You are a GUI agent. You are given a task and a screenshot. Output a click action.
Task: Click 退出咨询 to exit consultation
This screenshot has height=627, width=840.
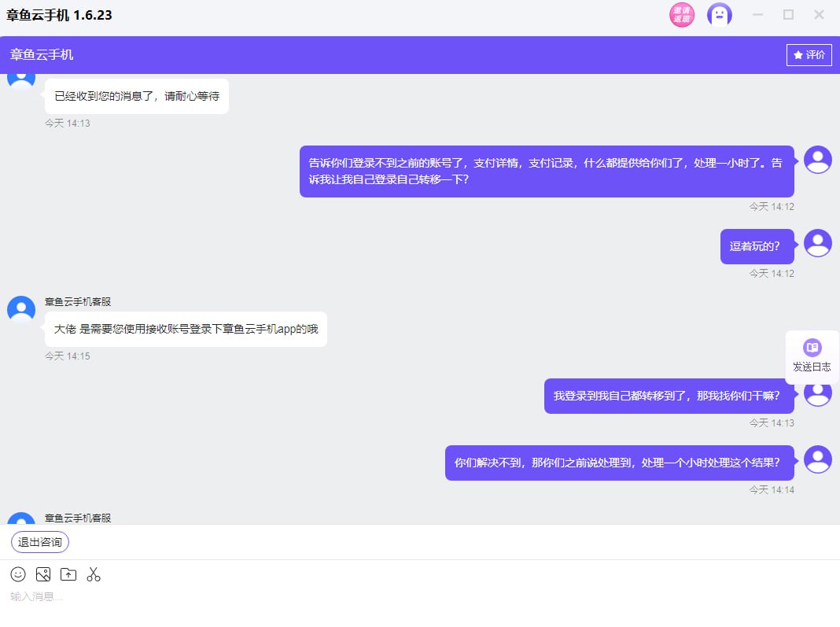40,542
